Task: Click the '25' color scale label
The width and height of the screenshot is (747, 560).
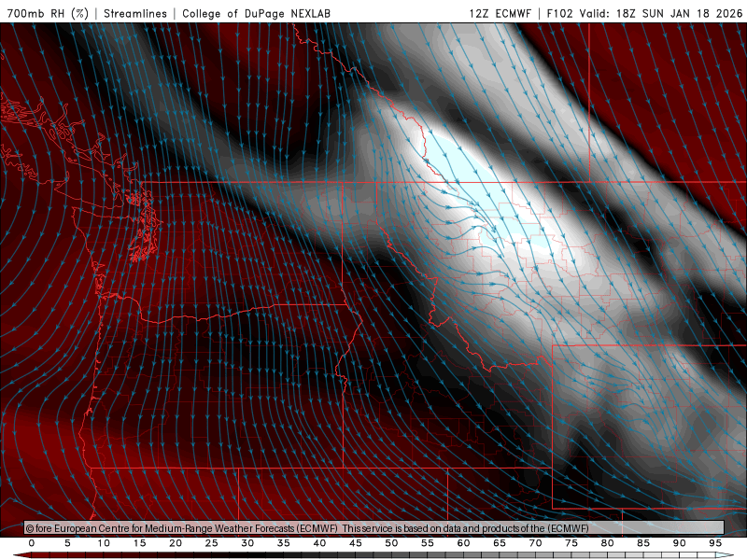Action: tap(212, 543)
